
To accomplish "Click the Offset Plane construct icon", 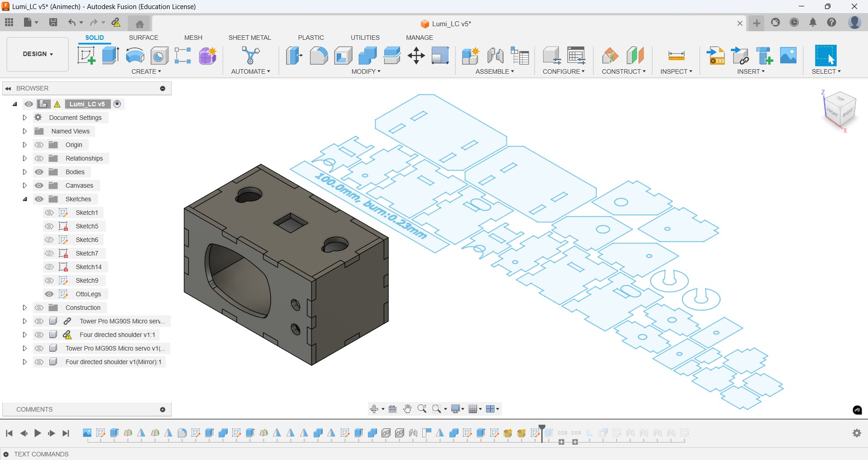I will (610, 56).
